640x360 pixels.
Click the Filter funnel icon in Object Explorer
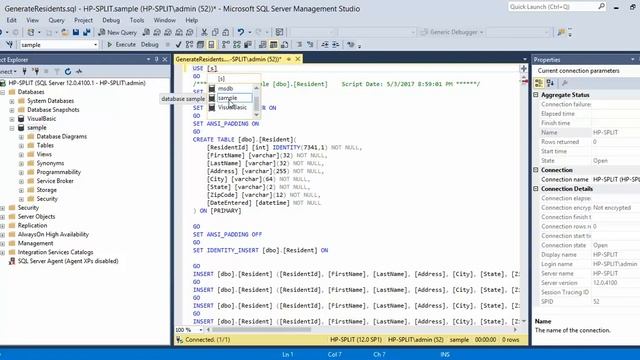[57, 71]
